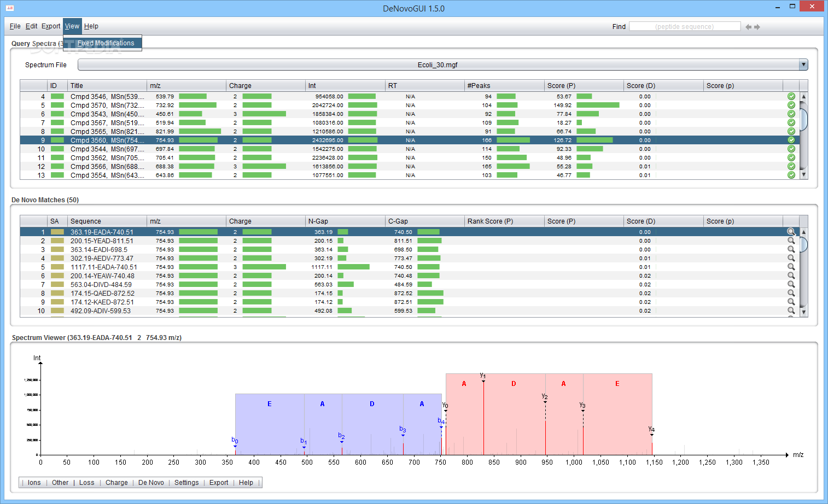Viewport: 828px width, 504px height.
Task: Sort Query Spectra by #Peaks column
Action: [504, 85]
